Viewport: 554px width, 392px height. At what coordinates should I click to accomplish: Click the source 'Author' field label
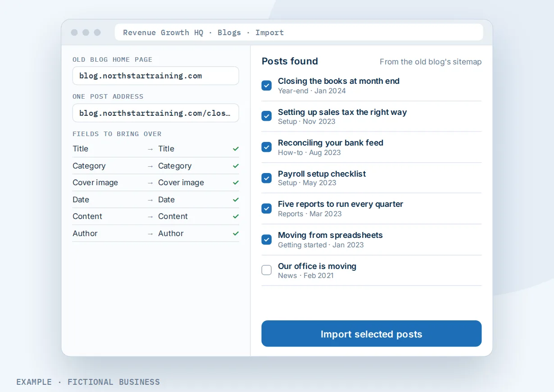click(85, 233)
